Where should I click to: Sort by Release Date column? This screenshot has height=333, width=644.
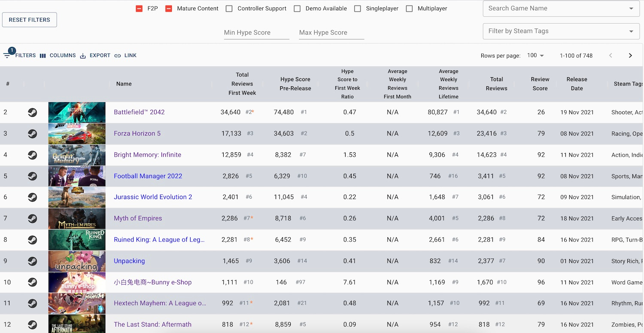pyautogui.click(x=577, y=84)
